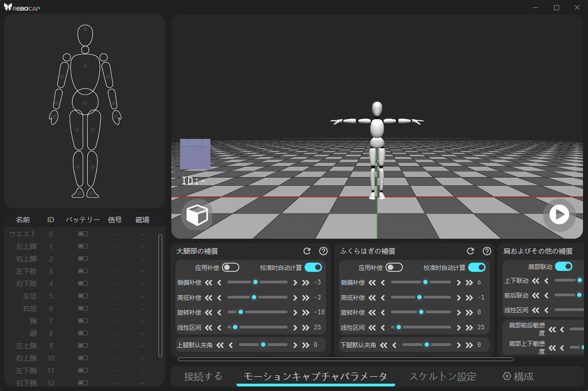Fast-decrease 上腿默认夹角 with double-left arrow

tap(220, 345)
